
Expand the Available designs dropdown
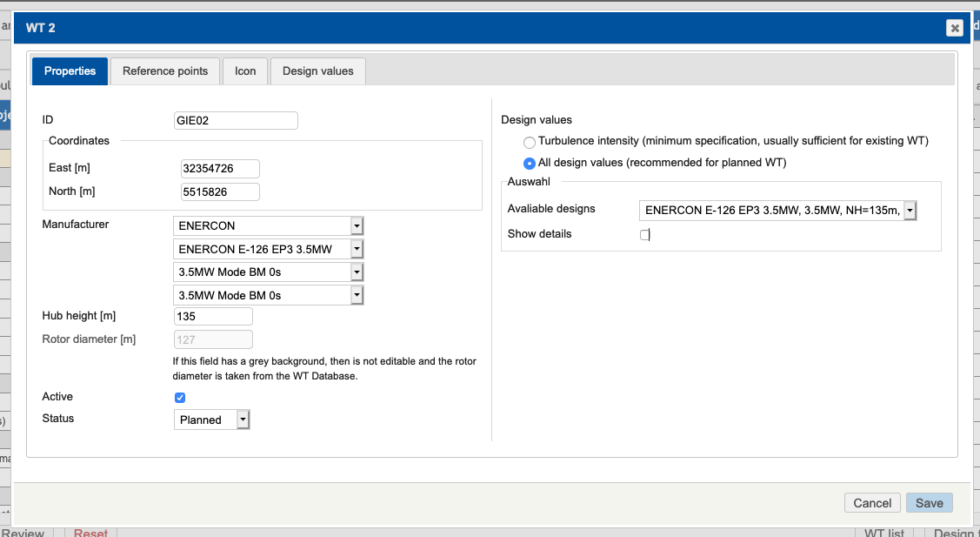coord(910,210)
